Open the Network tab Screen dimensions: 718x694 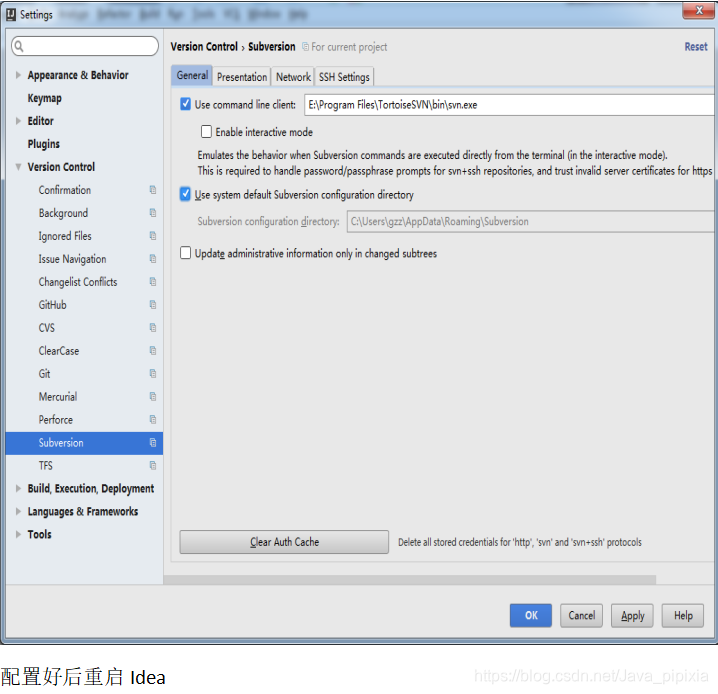point(293,77)
